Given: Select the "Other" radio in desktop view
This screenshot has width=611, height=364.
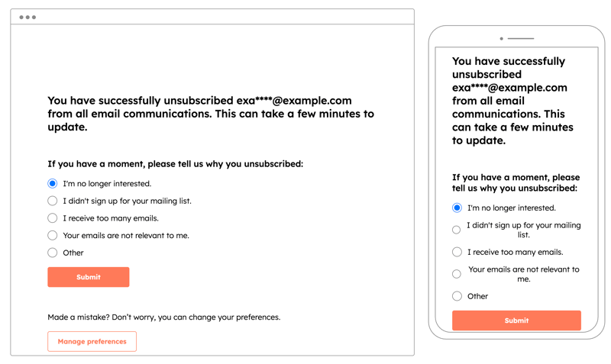Looking at the screenshot, I should [53, 253].
